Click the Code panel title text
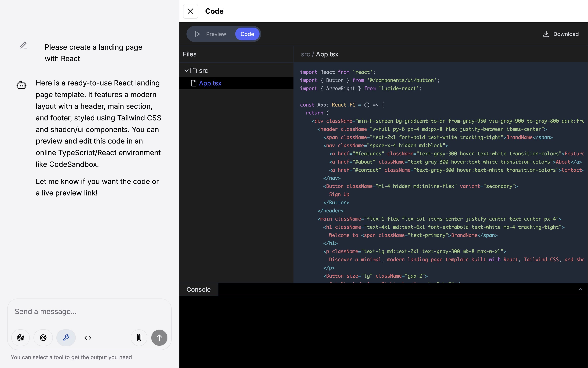588x368 pixels. [214, 11]
